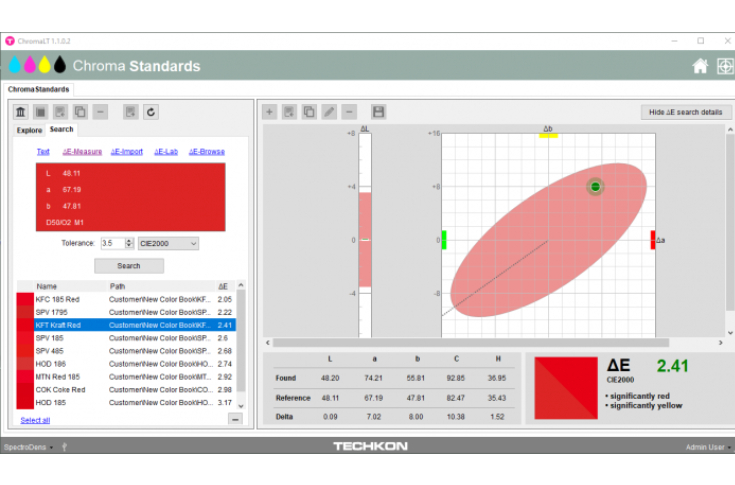Image resolution: width=735 pixels, height=485 pixels.
Task: Open the SpectroDens device dropdown
Action: (x=29, y=447)
